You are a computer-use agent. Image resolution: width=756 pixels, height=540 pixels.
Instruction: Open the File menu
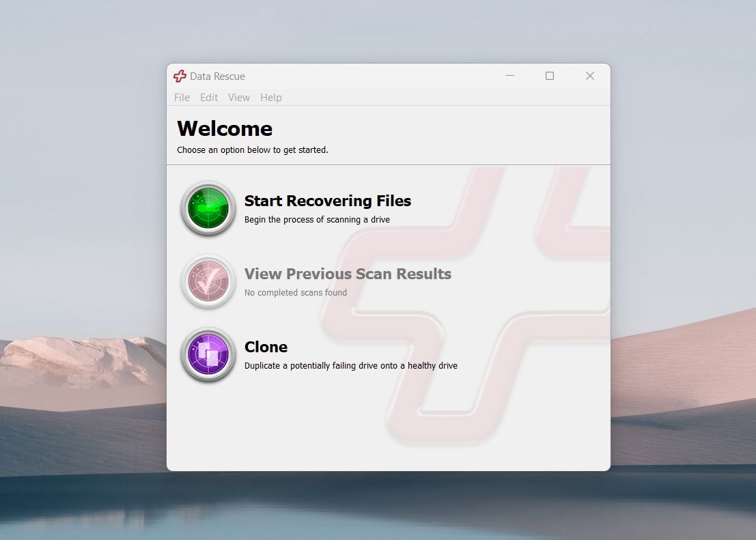click(182, 98)
